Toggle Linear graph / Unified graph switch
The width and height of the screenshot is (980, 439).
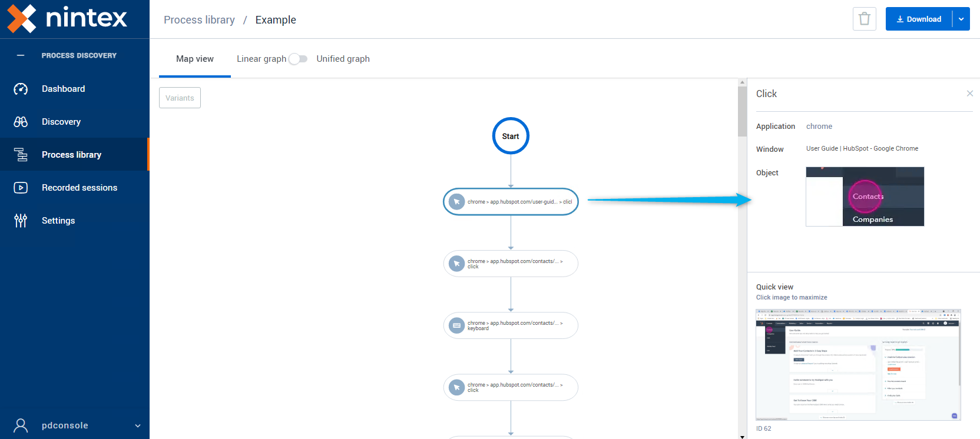(298, 59)
